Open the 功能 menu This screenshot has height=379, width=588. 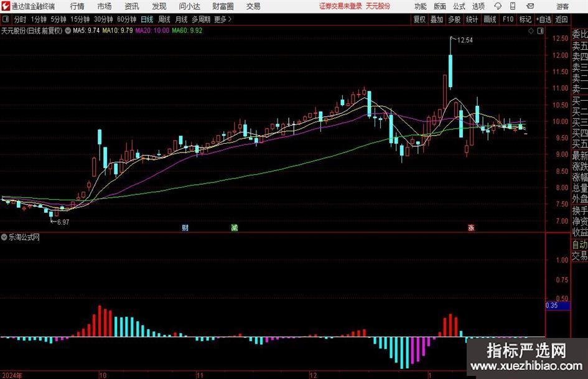point(421,6)
